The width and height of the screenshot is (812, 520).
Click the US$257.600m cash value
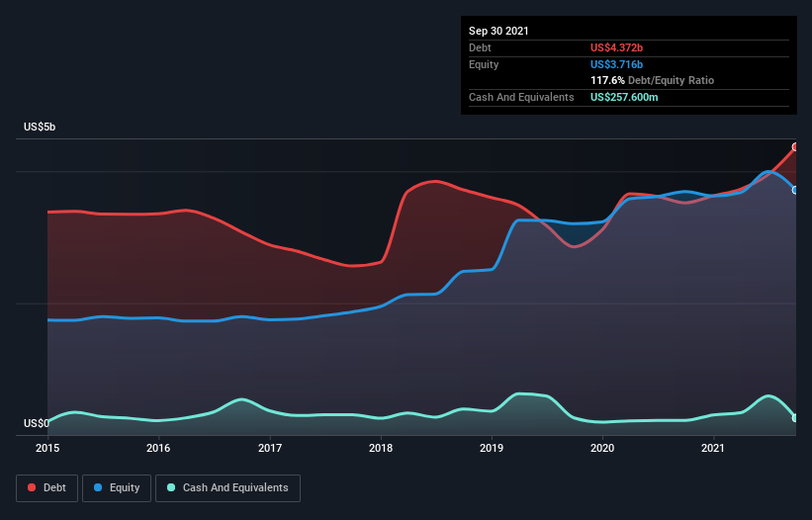click(624, 97)
